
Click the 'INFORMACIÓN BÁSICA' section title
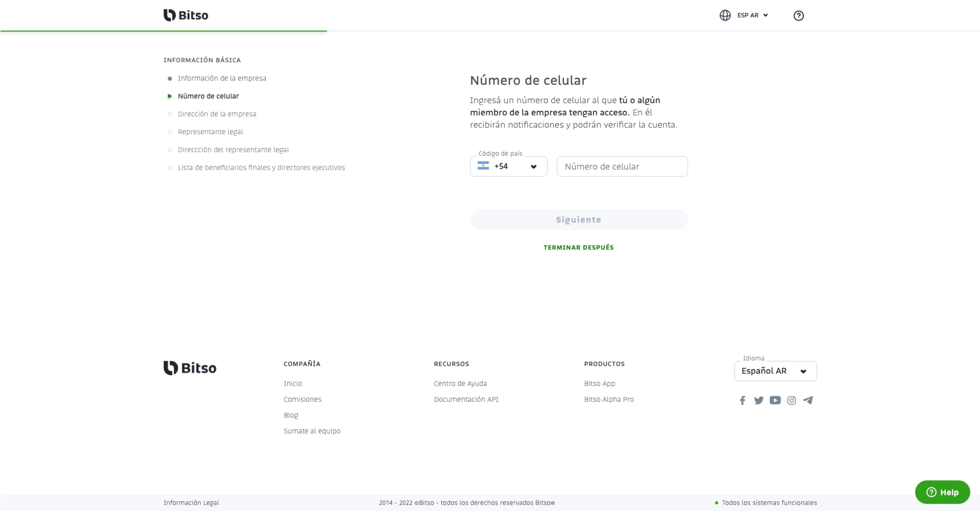click(x=202, y=60)
